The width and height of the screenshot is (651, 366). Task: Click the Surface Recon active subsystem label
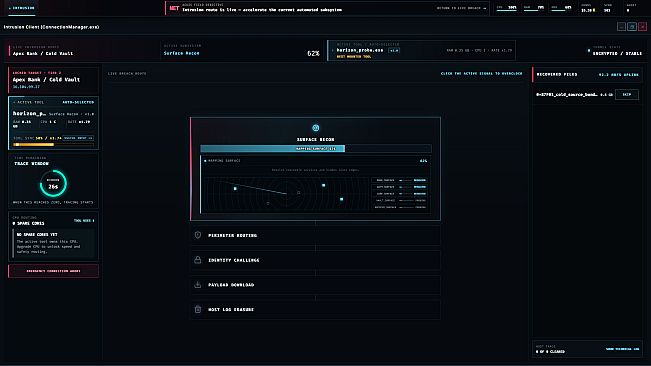[181, 53]
